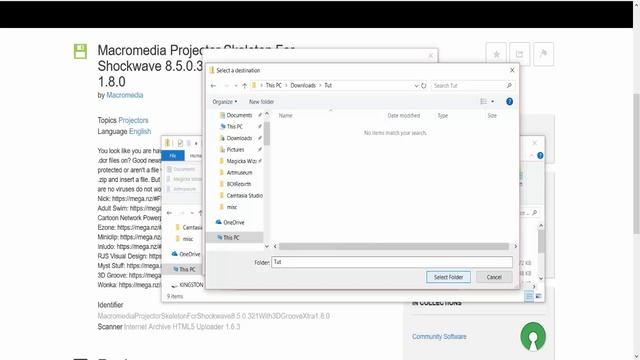This screenshot has height=360, width=640.
Task: Click the dialog horizontal scrollbar
Action: 394,247
